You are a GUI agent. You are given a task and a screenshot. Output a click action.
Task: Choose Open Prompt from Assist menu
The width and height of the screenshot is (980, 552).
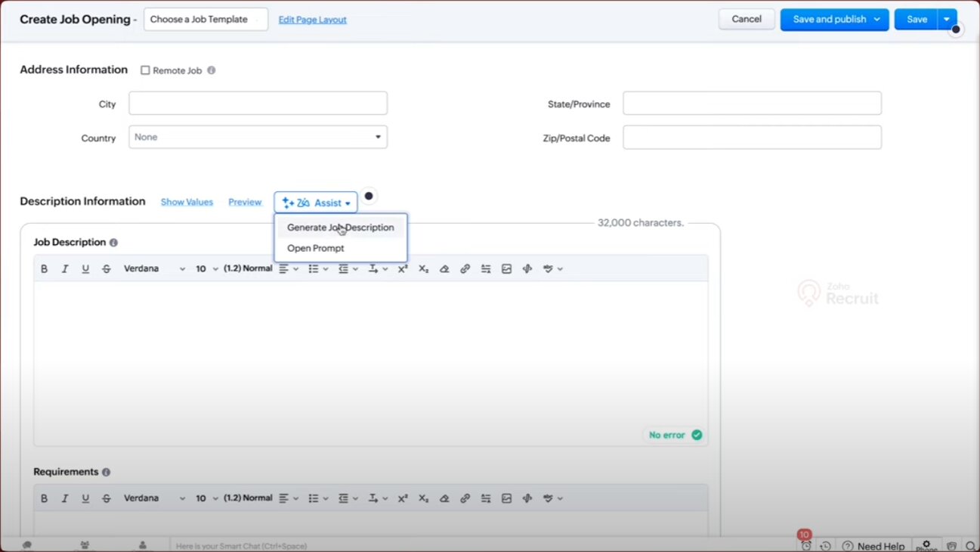coord(316,248)
